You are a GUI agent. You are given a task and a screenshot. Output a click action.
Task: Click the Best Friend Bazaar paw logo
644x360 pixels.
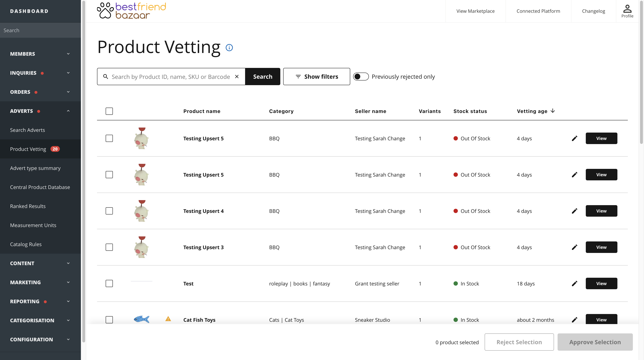pos(105,10)
